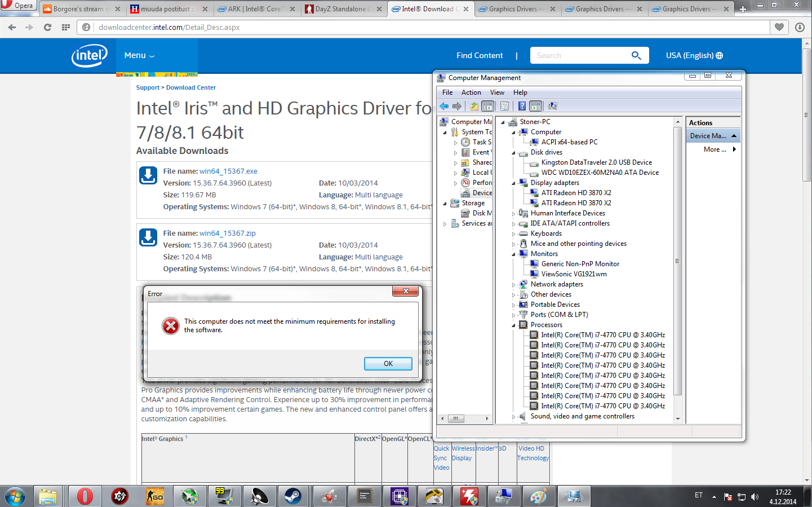Collapse the Display adapters category
The width and height of the screenshot is (812, 507).
[x=513, y=183]
